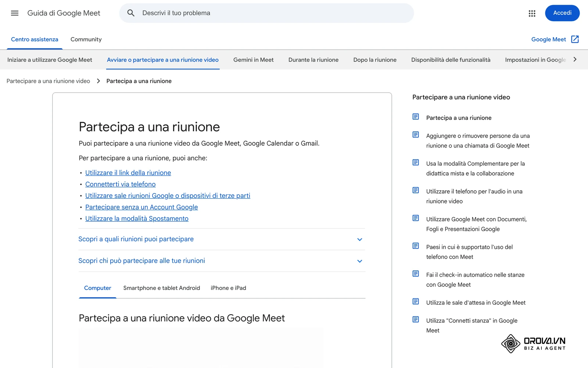Open Iniziare a utilizzare Google Meet section
This screenshot has height=368, width=588.
[x=50, y=60]
